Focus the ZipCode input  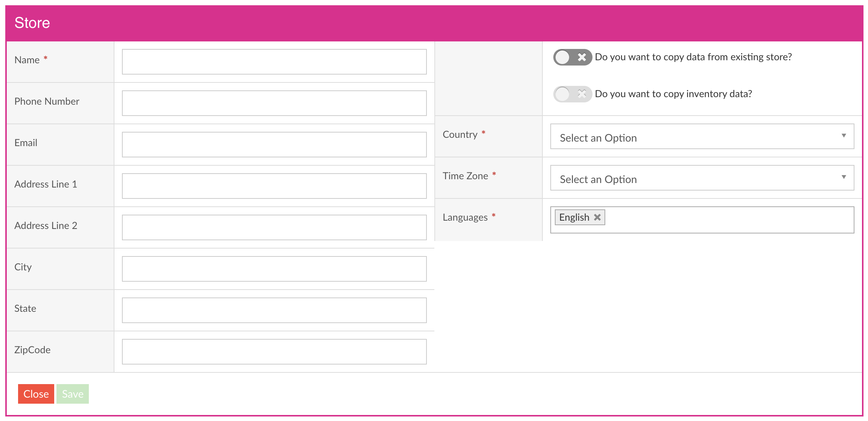click(x=274, y=352)
